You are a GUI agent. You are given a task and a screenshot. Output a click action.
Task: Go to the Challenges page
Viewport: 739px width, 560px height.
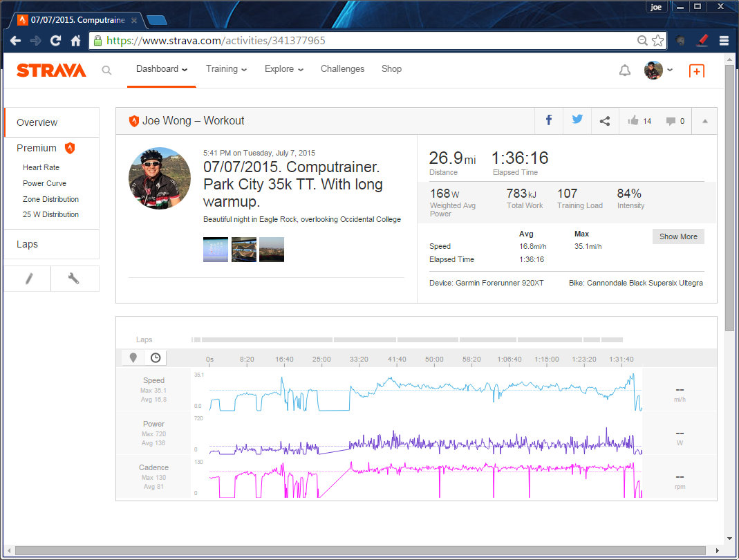click(342, 69)
